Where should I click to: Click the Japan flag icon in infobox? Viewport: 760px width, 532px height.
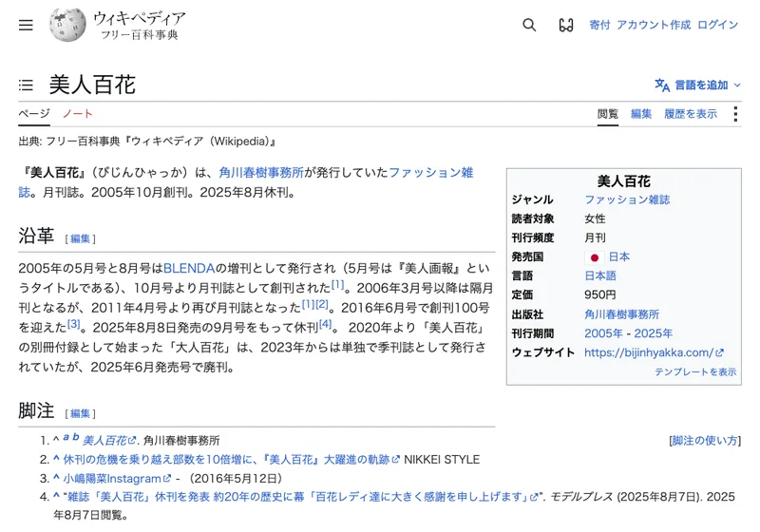595,257
